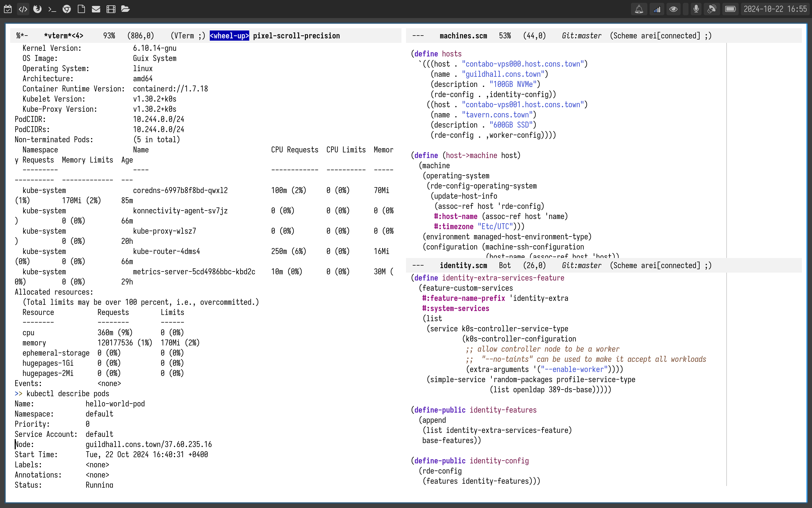
Task: Switch to the code editor workspace icon
Action: coord(23,9)
